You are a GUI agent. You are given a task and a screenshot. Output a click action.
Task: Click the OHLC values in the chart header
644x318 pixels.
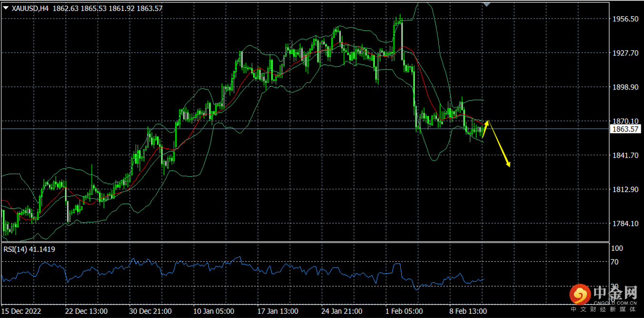[108, 8]
